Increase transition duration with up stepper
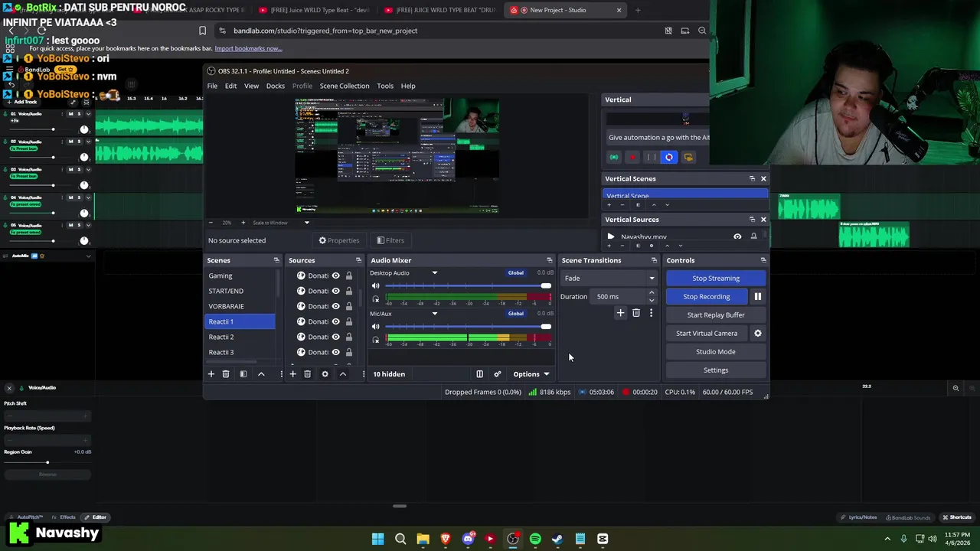The height and width of the screenshot is (551, 980). pos(652,293)
